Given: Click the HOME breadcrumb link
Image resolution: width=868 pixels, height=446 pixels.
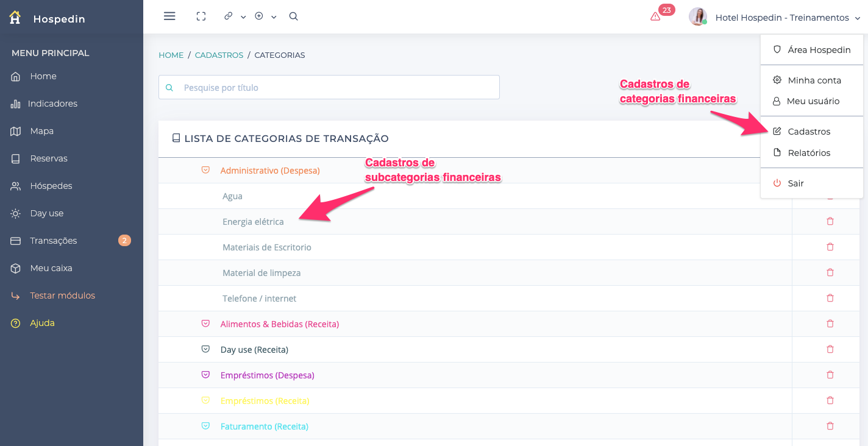Looking at the screenshot, I should pyautogui.click(x=171, y=55).
